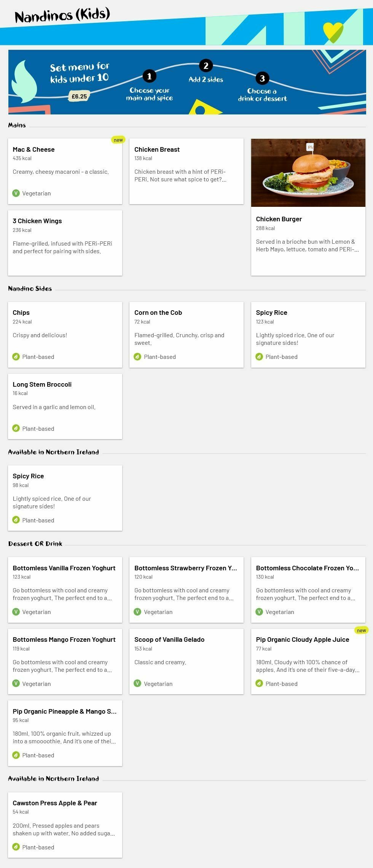The width and height of the screenshot is (373, 868).
Task: Open Pip Organic Cloudy Apple Juice card
Action: (x=308, y=661)
